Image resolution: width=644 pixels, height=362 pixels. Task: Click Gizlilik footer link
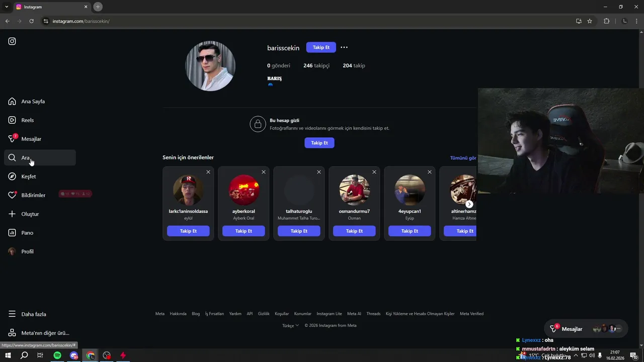pyautogui.click(x=264, y=314)
